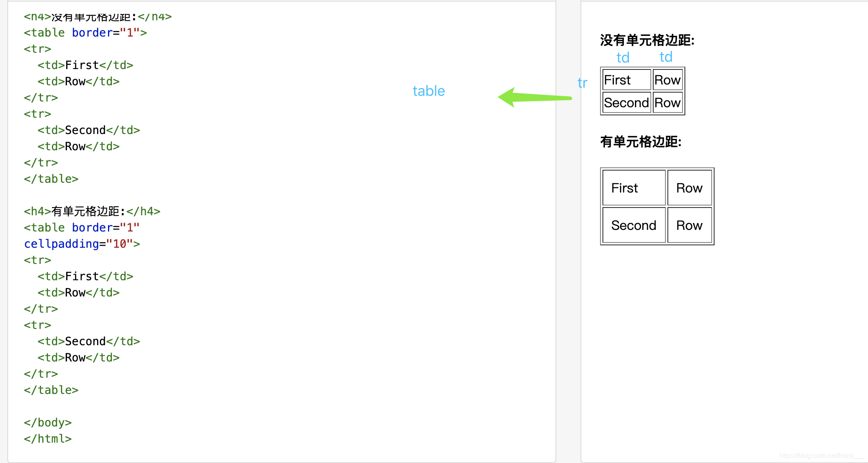Click the table element label in diagram
The image size is (868, 463).
[x=430, y=90]
